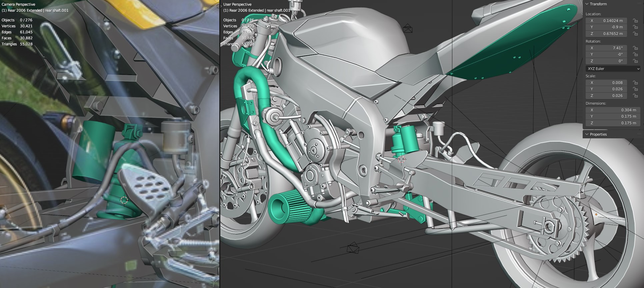The image size is (644, 288).
Task: Open the XYZ Euler rotation mode dropdown
Action: tap(613, 69)
